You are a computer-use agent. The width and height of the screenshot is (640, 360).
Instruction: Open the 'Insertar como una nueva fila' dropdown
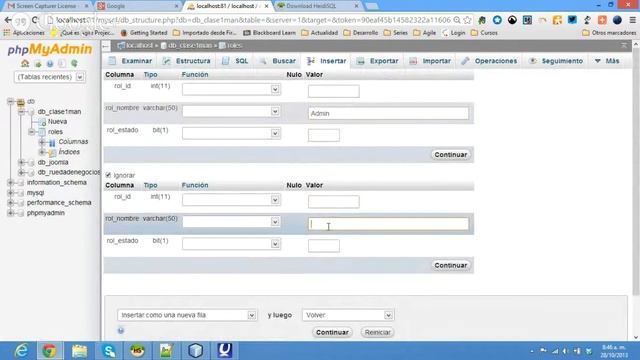tap(187, 315)
